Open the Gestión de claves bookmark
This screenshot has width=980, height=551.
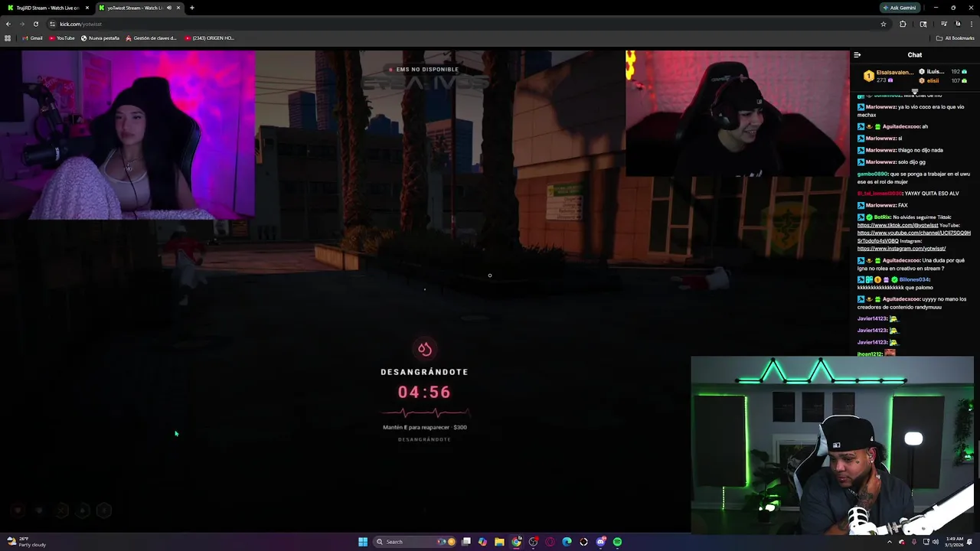point(151,37)
